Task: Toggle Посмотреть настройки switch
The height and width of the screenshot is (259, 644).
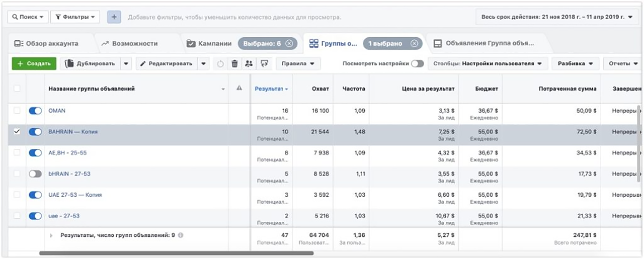Action: pyautogui.click(x=417, y=64)
